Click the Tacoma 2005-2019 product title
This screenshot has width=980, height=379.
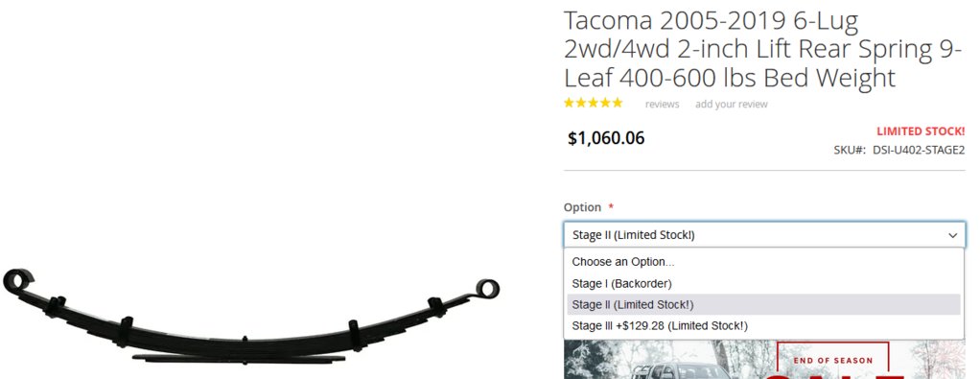(762, 49)
